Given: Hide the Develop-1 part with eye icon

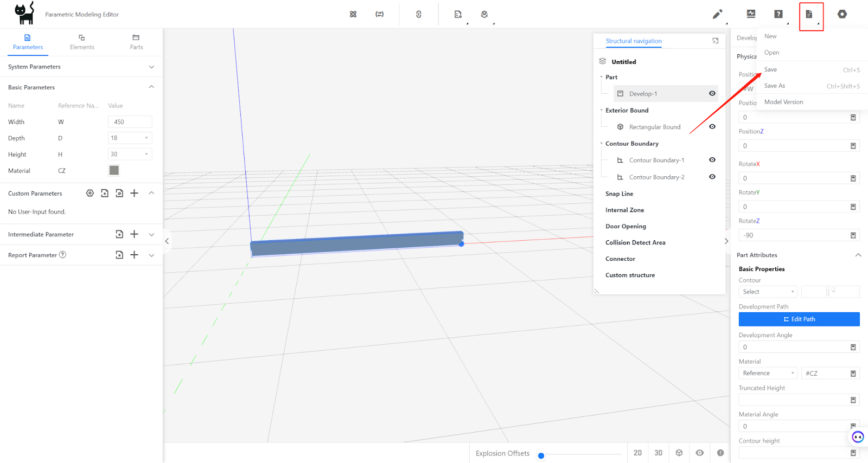Looking at the screenshot, I should (x=712, y=93).
